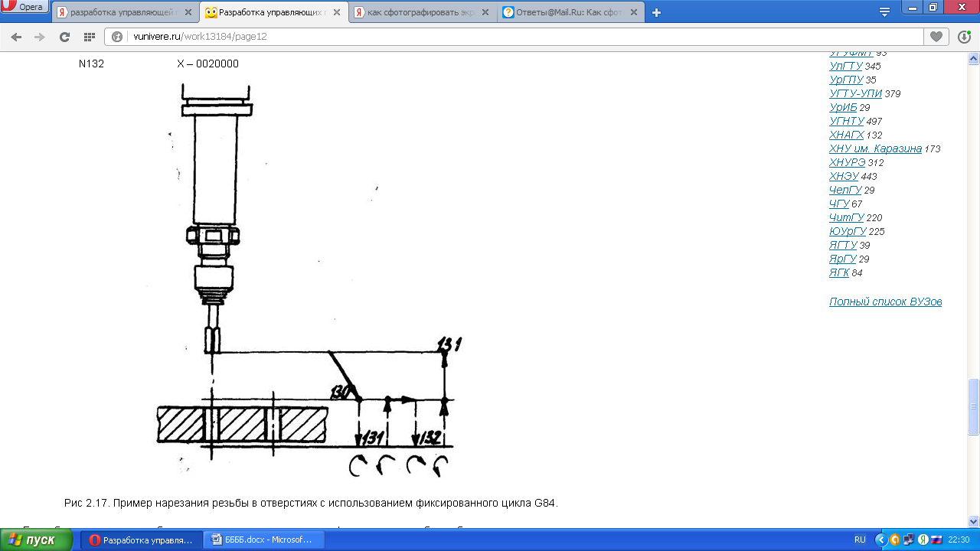Open the УрГПУ university link
This screenshot has width=980, height=551.
click(846, 80)
